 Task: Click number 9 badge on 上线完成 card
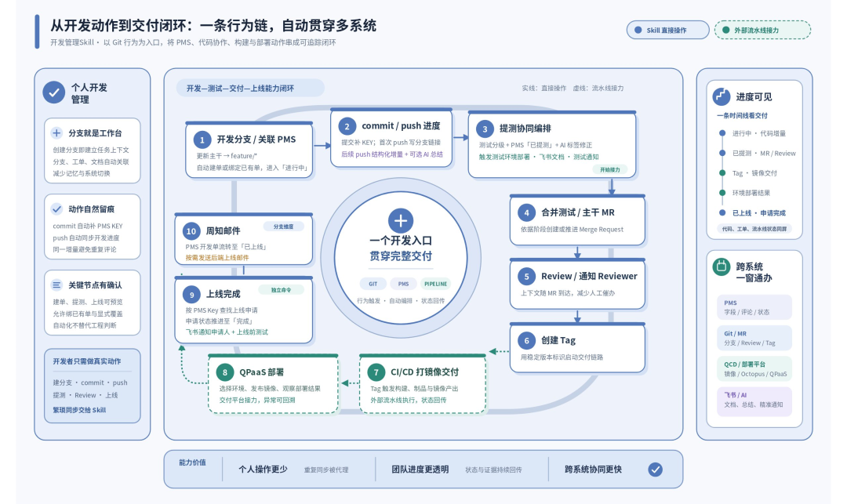coord(191,294)
